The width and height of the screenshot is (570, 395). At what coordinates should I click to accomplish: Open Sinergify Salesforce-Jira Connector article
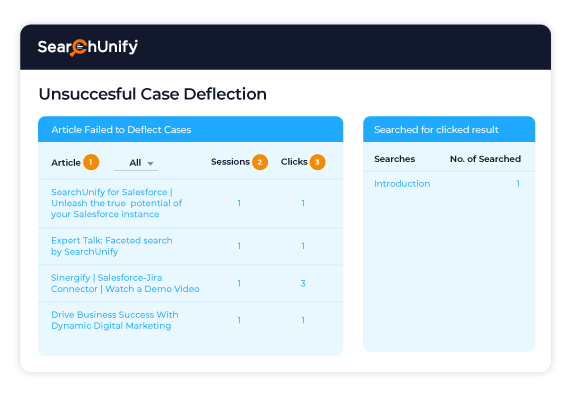click(x=125, y=283)
